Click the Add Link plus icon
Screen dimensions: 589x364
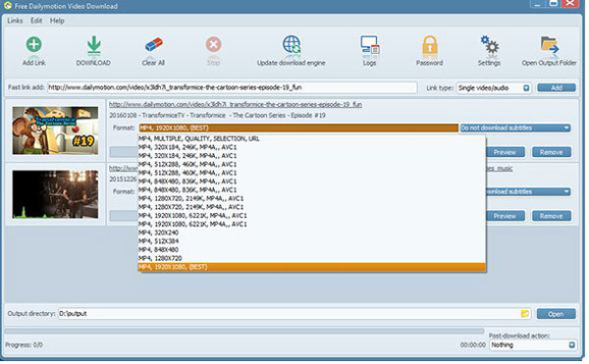33,44
